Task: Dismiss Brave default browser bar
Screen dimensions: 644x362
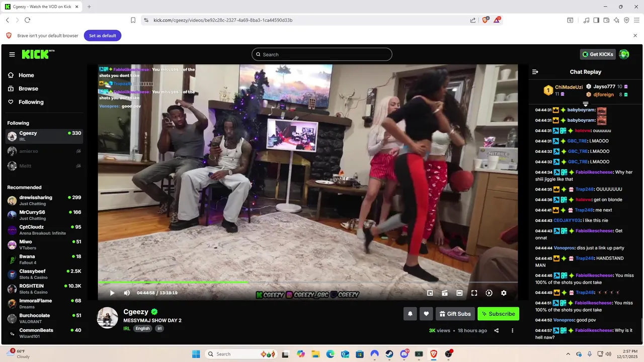Action: point(635,36)
